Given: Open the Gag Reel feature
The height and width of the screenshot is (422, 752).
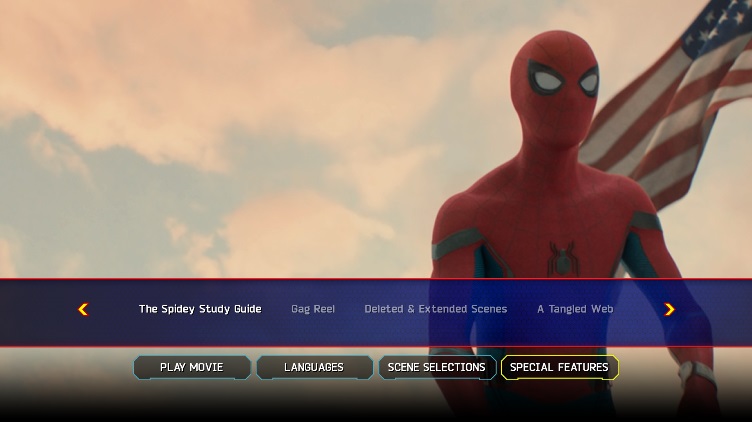Looking at the screenshot, I should tap(313, 309).
